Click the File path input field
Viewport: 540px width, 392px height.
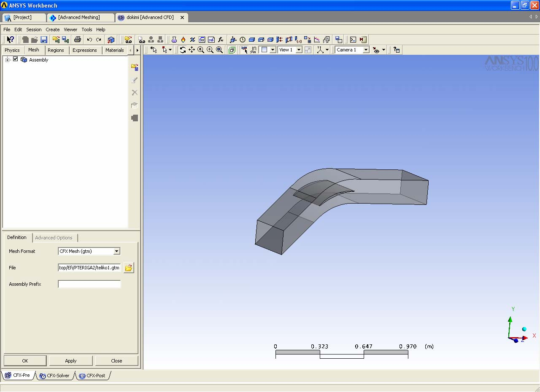(x=89, y=268)
